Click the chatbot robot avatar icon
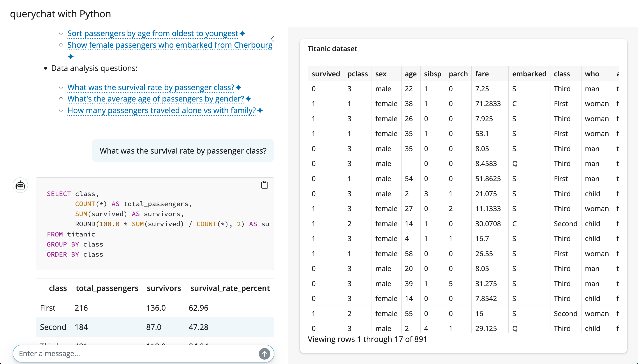This screenshot has height=364, width=638. (x=20, y=185)
